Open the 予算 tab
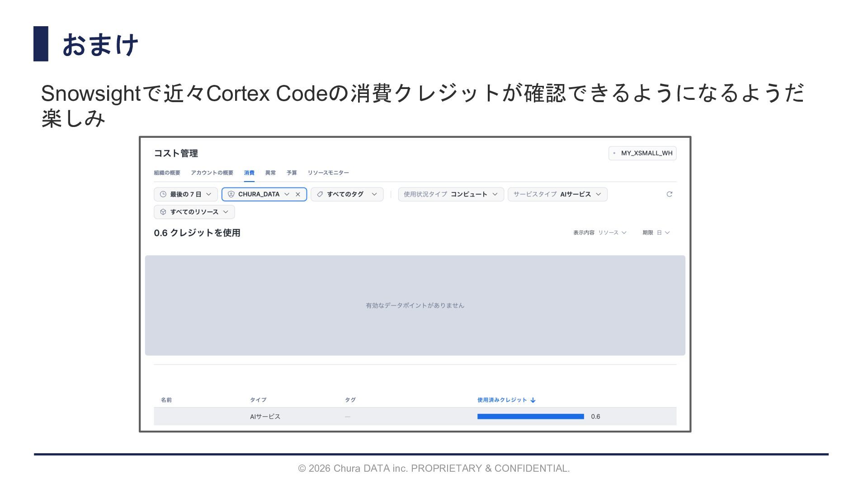 (x=292, y=173)
